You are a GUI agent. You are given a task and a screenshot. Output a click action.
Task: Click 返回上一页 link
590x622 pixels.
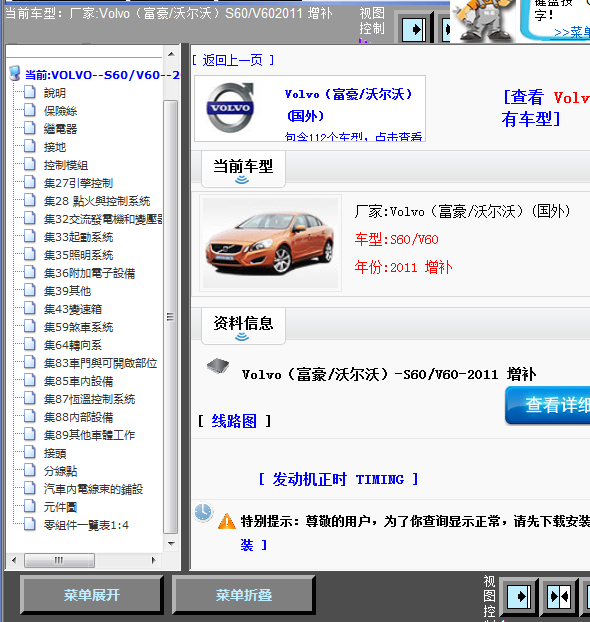point(233,60)
